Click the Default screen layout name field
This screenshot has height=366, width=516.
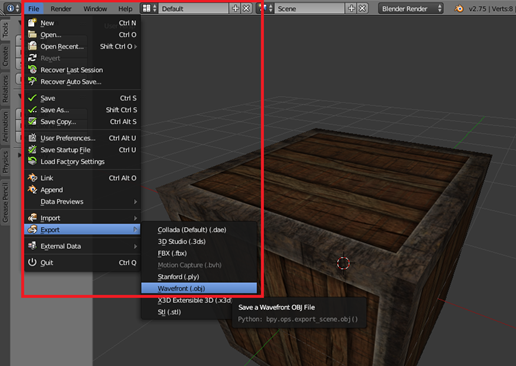194,9
